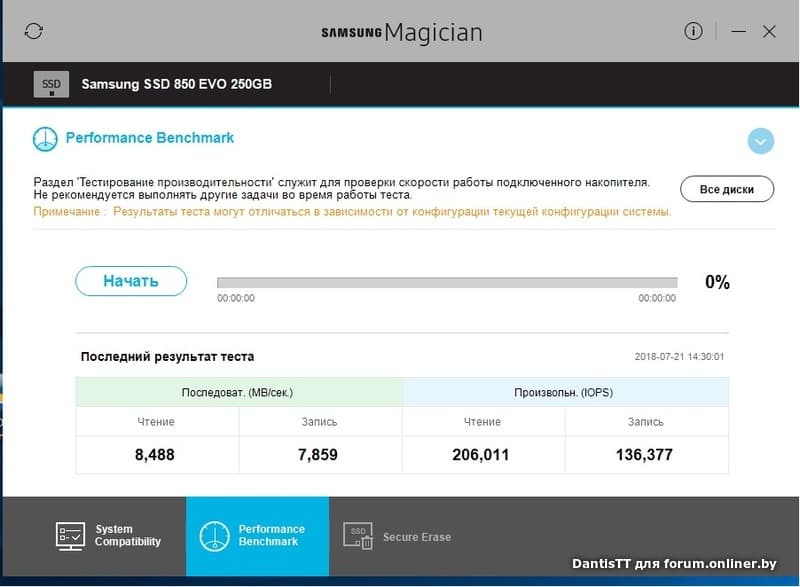Switch to Performance Benchmark tab
Screen dimensions: 800x587
257,536
